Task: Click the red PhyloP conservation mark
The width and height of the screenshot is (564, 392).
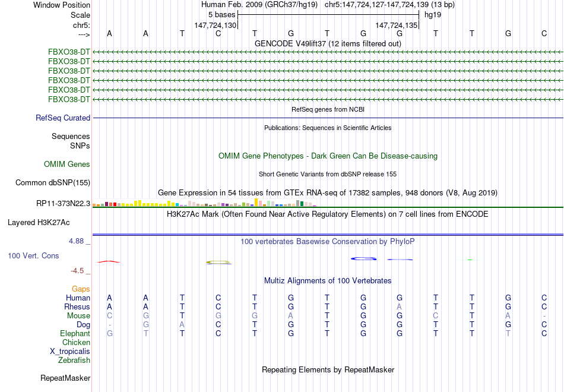Action: [x=109, y=262]
